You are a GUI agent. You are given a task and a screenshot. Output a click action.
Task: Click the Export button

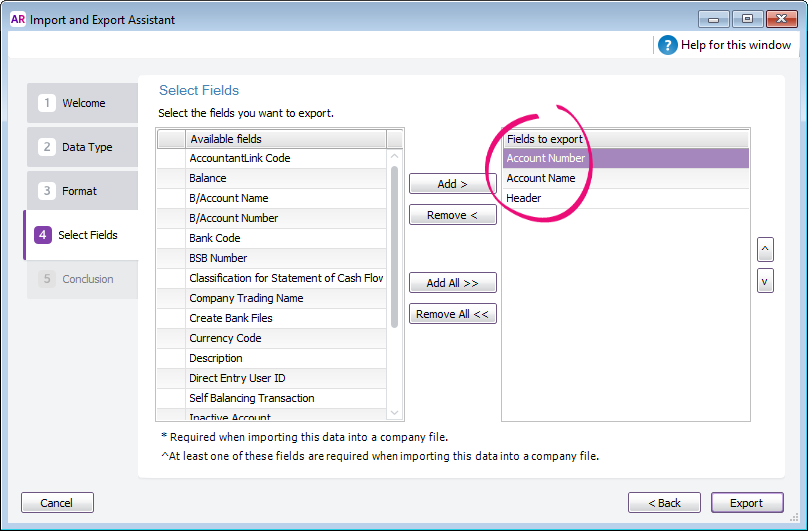[746, 503]
